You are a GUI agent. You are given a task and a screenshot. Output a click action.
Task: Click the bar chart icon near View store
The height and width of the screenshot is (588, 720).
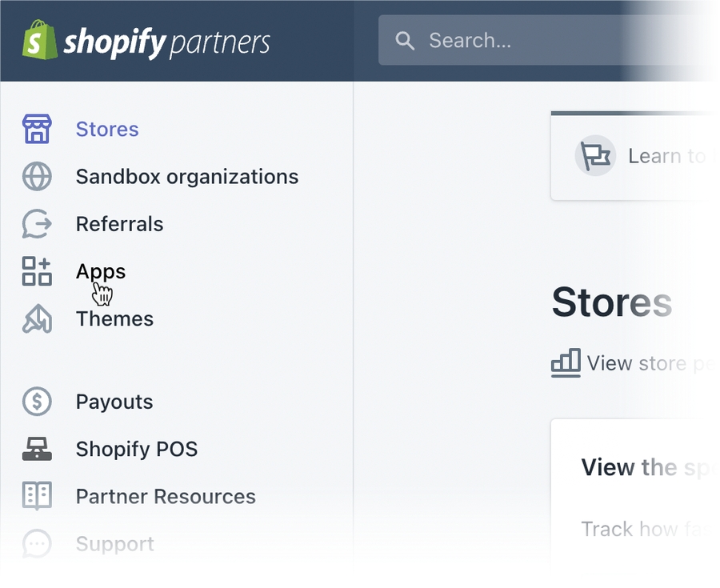pos(566,363)
